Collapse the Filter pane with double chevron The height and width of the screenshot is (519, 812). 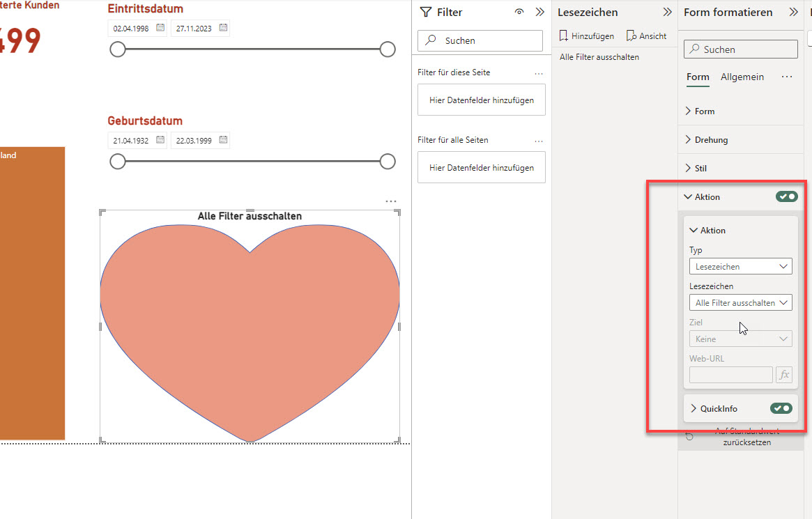539,12
